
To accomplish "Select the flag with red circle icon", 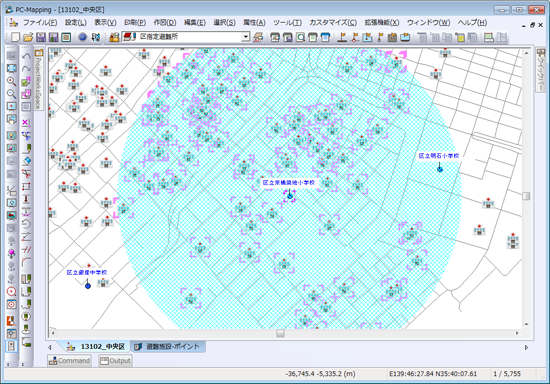I will 355,37.
